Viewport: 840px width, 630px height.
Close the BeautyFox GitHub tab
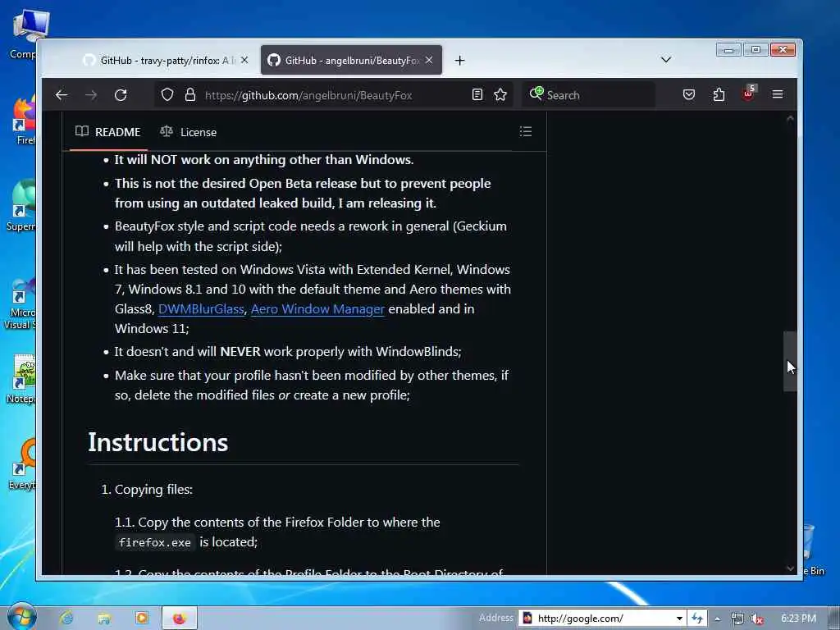[x=428, y=60]
